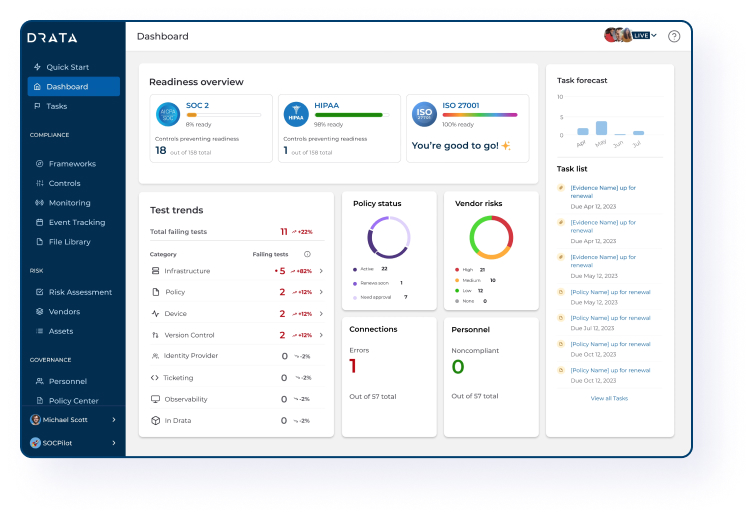The image size is (753, 519).
Task: Open the SOC 2 framework link
Action: (x=197, y=105)
